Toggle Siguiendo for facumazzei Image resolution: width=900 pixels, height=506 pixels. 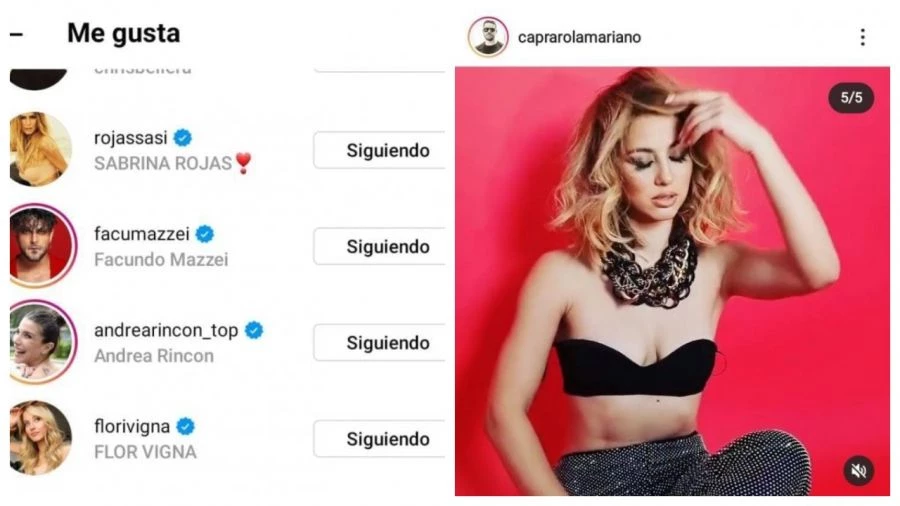[379, 247]
